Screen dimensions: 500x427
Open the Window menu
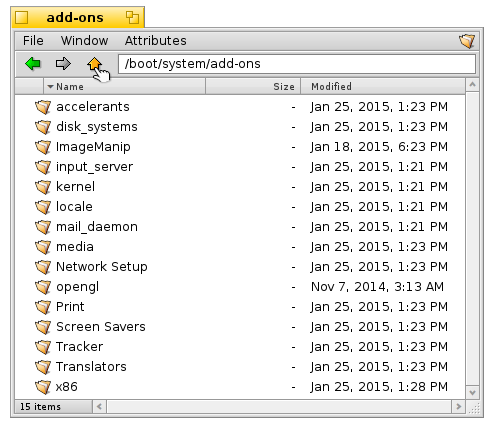pyautogui.click(x=84, y=41)
